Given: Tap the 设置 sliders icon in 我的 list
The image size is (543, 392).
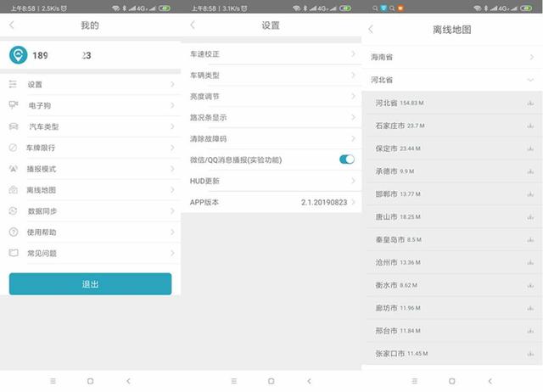Looking at the screenshot, I should coord(13,84).
